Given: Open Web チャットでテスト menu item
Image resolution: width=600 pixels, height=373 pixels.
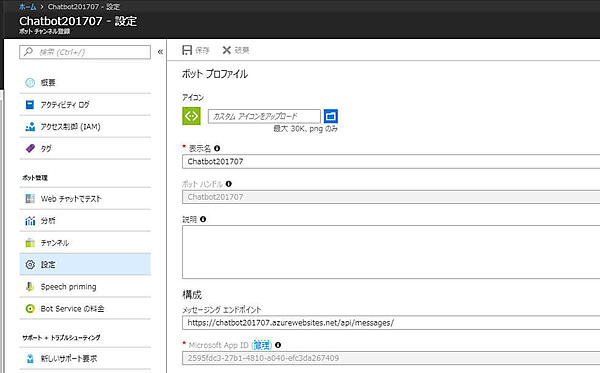Looking at the screenshot, I should pyautogui.click(x=85, y=199).
